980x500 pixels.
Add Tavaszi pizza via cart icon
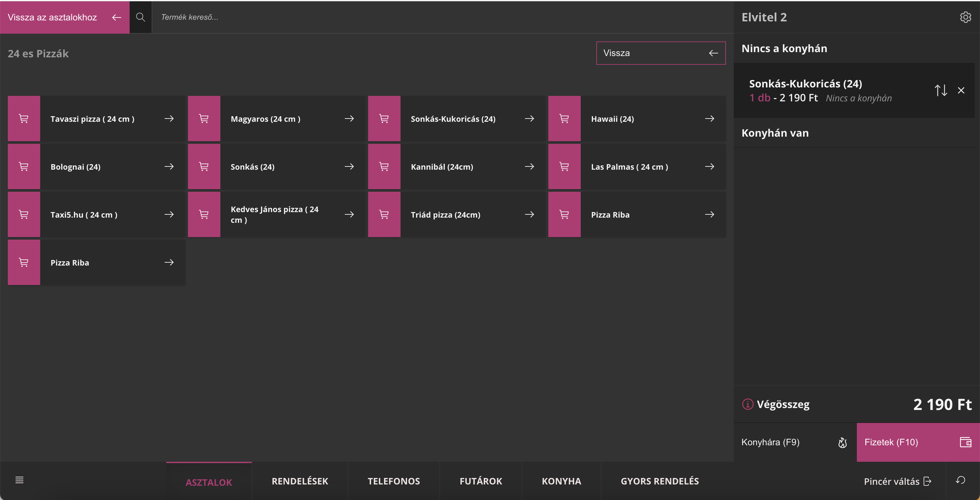point(24,119)
